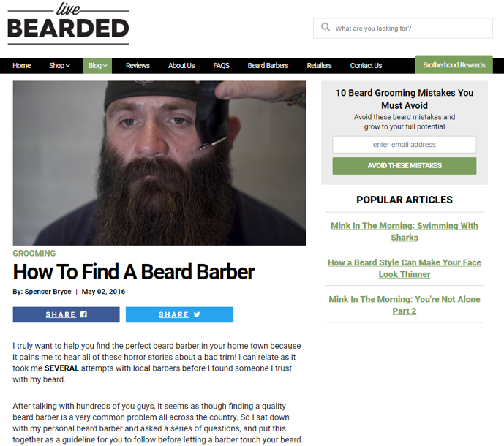Open the Live Bearded logo homepage
The width and height of the screenshot is (504, 446).
68,23
